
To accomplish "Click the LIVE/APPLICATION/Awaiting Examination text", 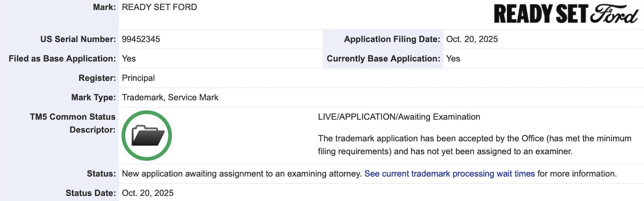I will point(399,117).
